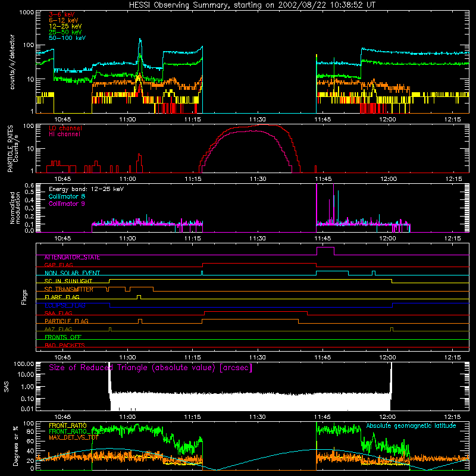
Task: Click 'Absolute geomagnetic latitude' label
Action: click(x=411, y=426)
